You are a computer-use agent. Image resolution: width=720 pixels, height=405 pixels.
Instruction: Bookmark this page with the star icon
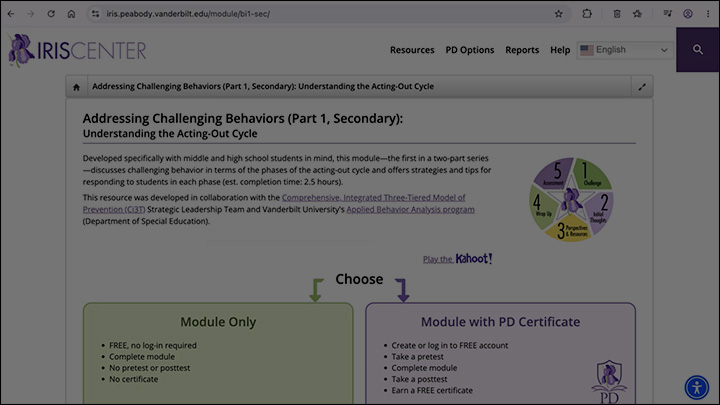tap(558, 14)
